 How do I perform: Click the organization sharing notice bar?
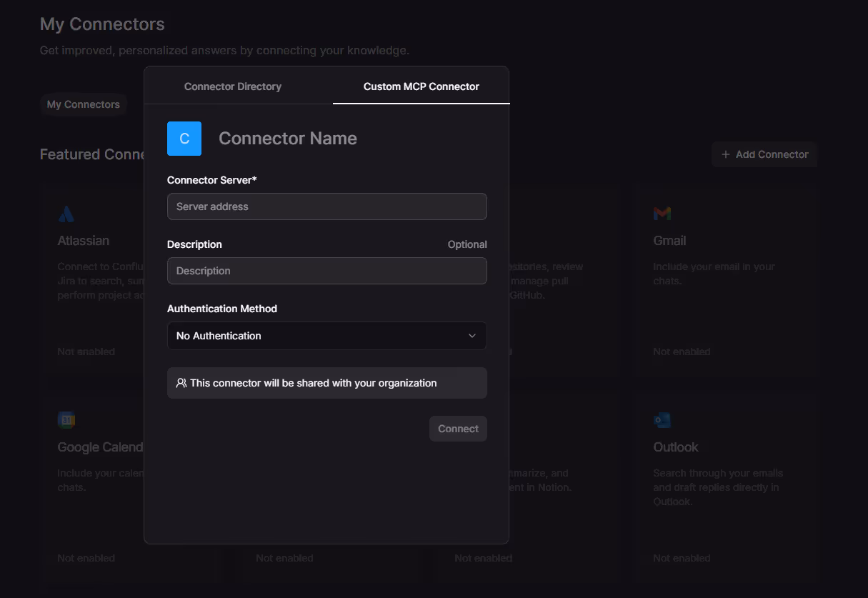click(326, 383)
